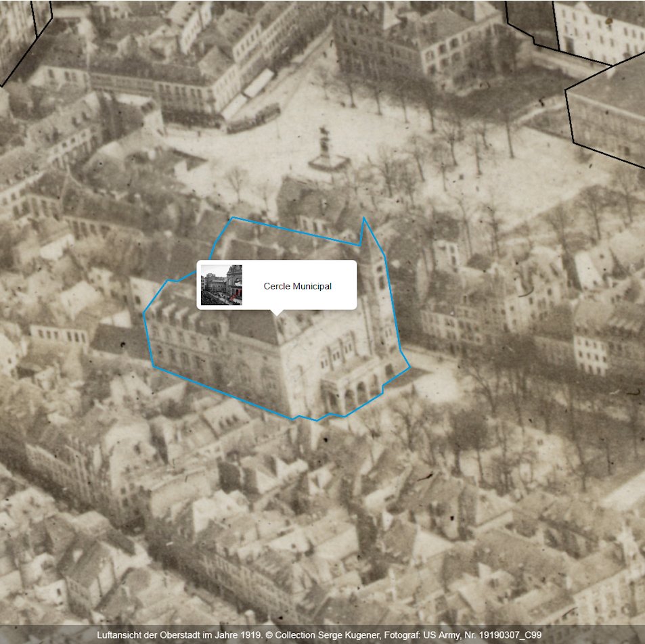Click the caption text about Luftansicht der Oberstadt
Screen dimensions: 645x644
(x=319, y=635)
